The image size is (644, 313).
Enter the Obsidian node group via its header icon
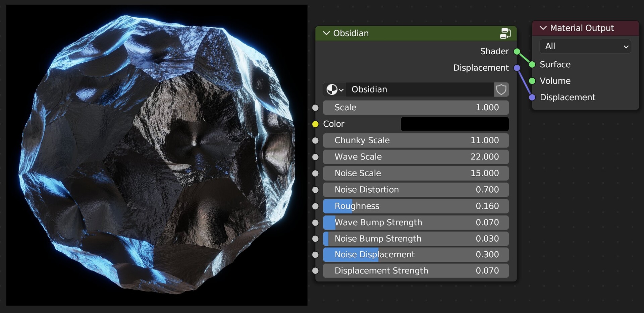[505, 33]
